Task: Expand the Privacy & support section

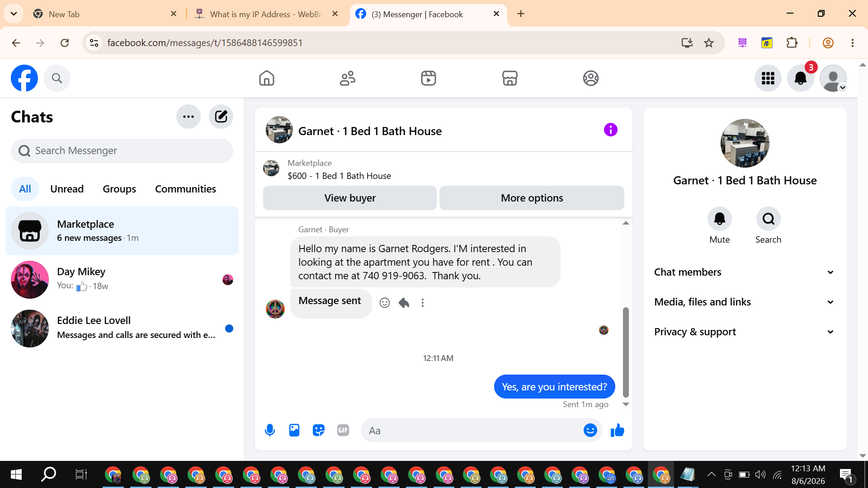Action: tap(745, 332)
